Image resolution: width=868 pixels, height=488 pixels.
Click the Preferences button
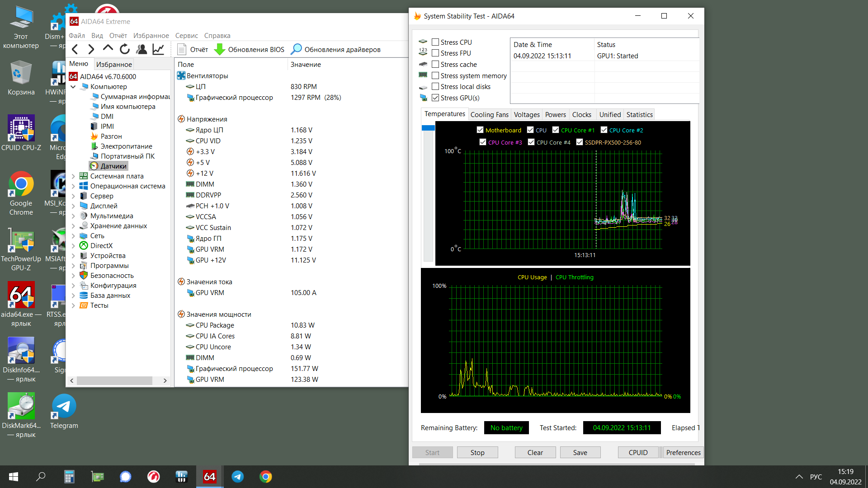pos(683,452)
